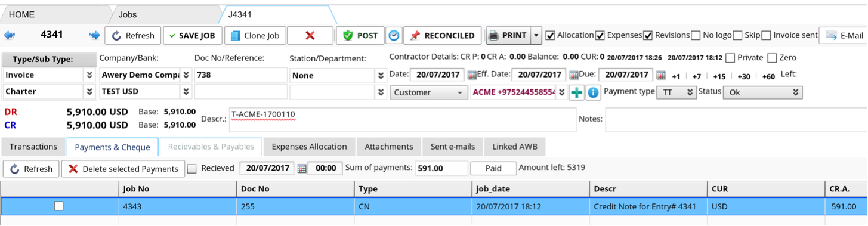The width and height of the screenshot is (868, 226).
Task: Open the Status Ok dropdown
Action: 762,92
